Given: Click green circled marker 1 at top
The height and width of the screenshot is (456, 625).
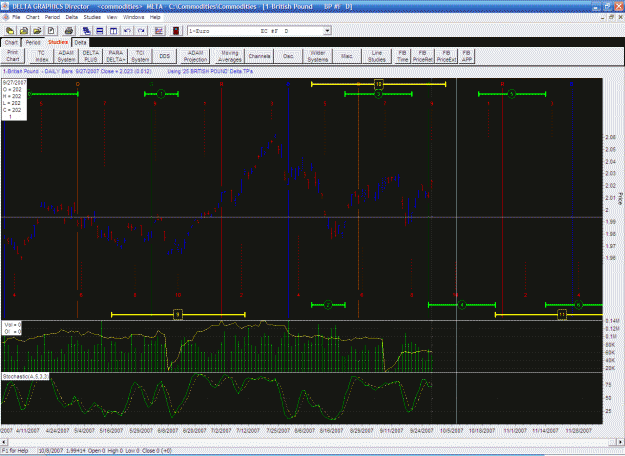Looking at the screenshot, I should [161, 94].
